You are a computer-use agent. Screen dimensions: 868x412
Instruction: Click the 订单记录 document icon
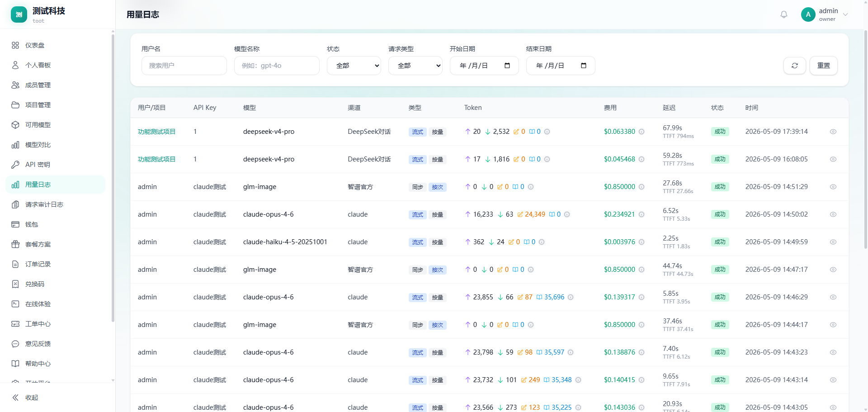coord(15,264)
